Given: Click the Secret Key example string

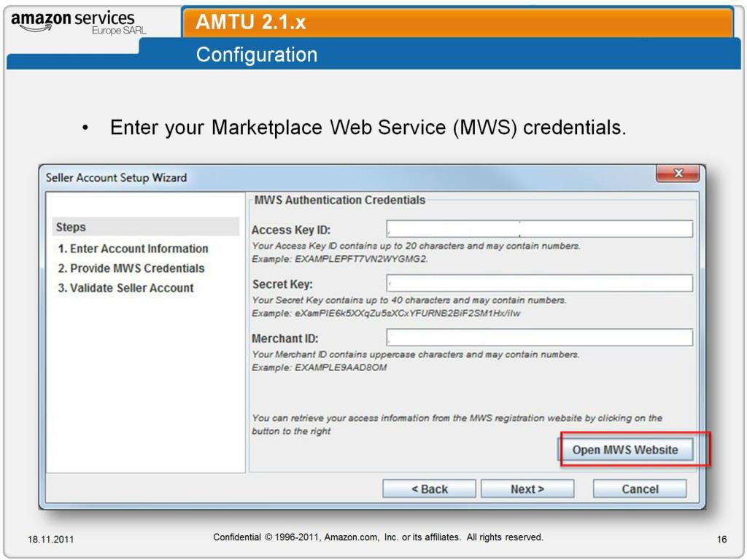Looking at the screenshot, I should click(407, 314).
